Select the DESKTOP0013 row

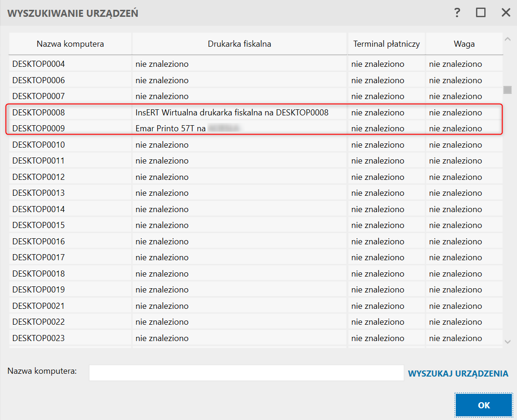pyautogui.click(x=256, y=193)
